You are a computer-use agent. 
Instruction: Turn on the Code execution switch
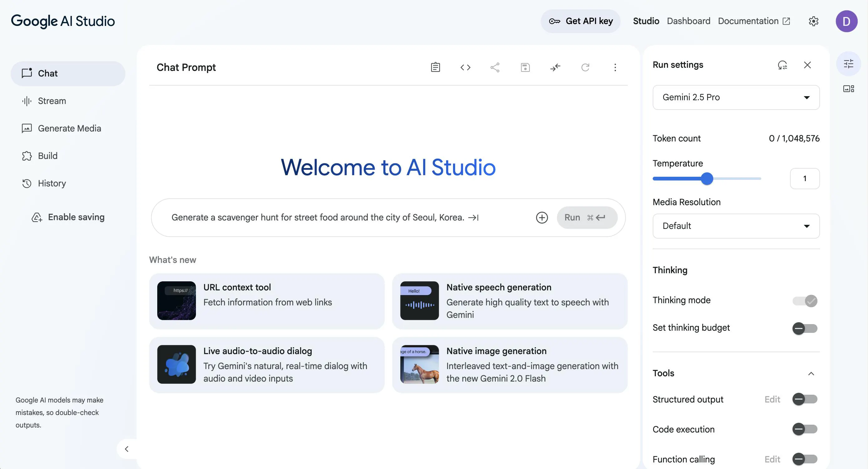805,429
